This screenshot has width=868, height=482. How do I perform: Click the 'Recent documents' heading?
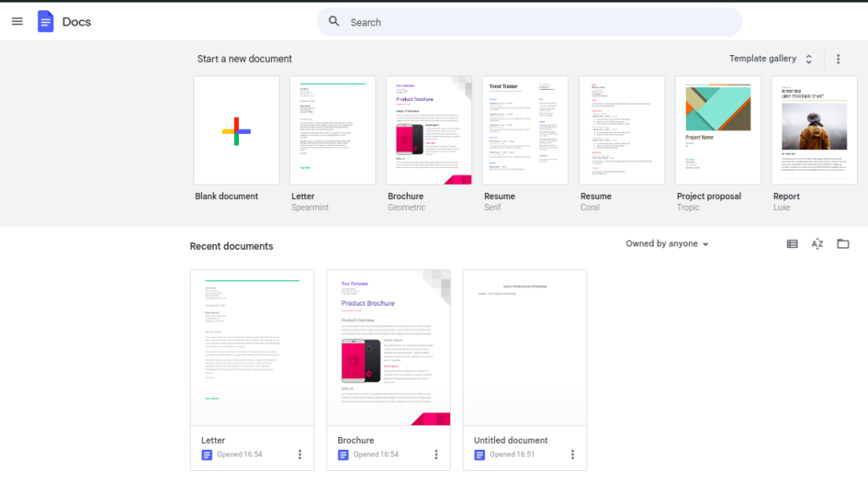click(231, 247)
